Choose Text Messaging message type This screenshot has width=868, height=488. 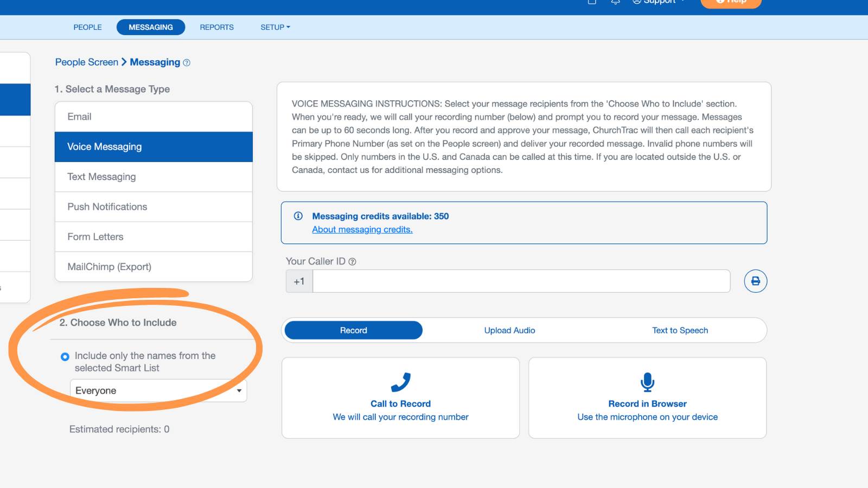click(x=154, y=177)
